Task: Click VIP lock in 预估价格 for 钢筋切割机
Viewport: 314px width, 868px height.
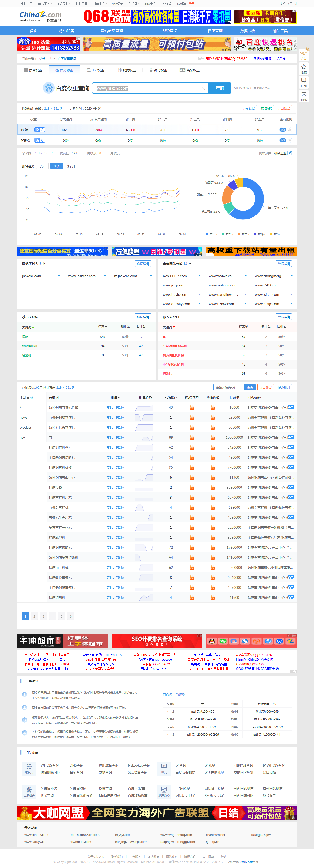Action: click(x=213, y=597)
